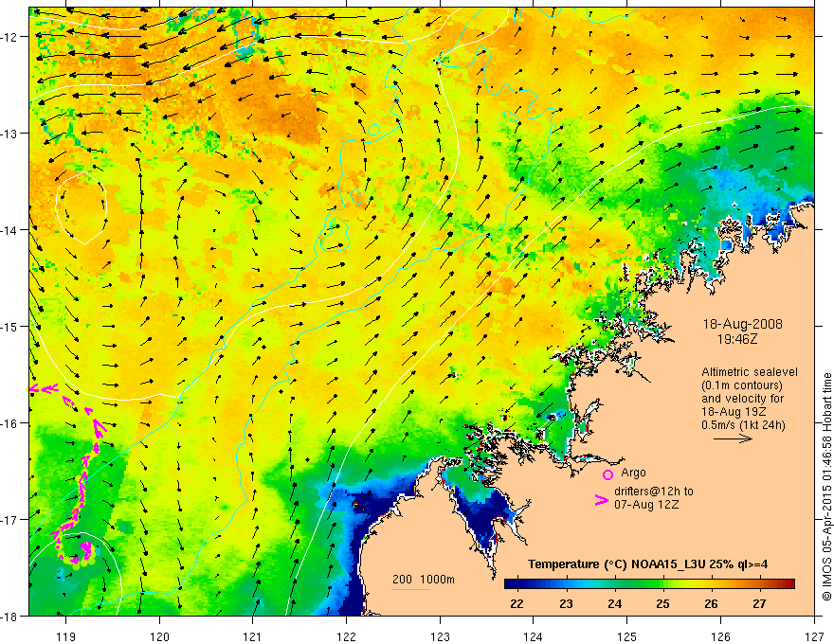Click the color bar tick label 24

[x=615, y=603]
